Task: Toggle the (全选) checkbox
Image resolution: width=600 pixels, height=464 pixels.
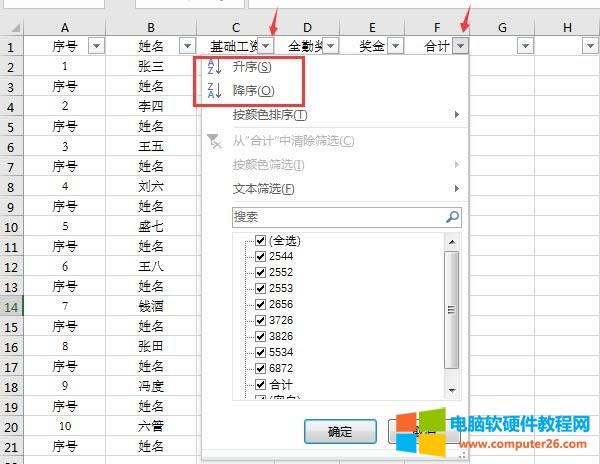Action: [x=261, y=240]
